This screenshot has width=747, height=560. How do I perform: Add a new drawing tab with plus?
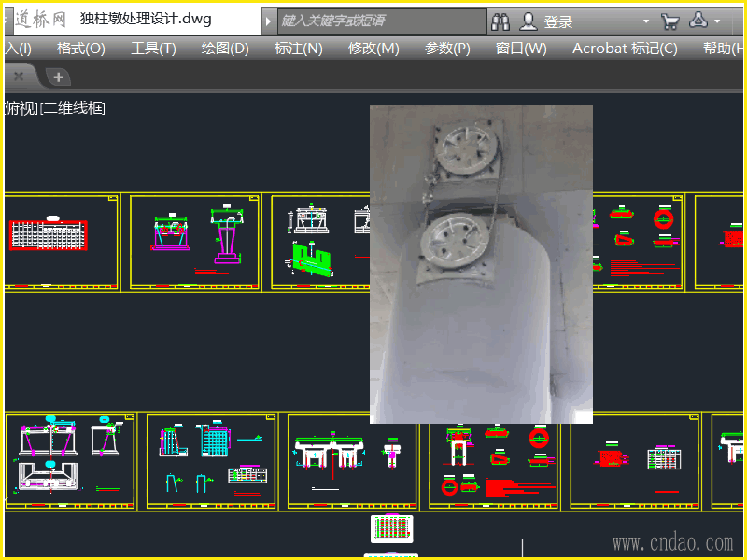click(x=58, y=77)
